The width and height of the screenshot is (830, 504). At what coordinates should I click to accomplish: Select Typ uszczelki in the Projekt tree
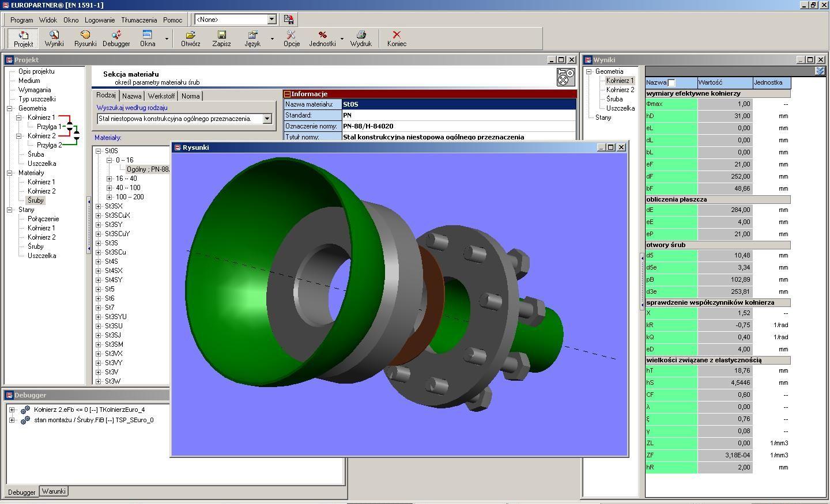point(37,99)
